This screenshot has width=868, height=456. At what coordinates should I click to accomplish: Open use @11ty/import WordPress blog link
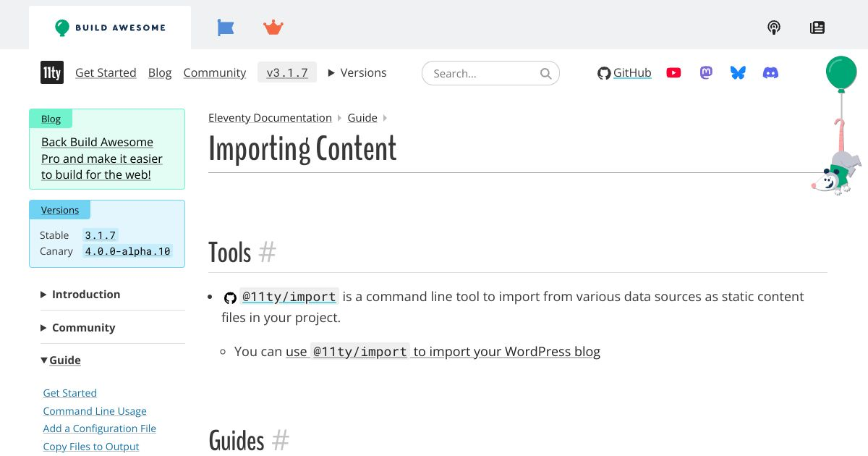(x=443, y=352)
